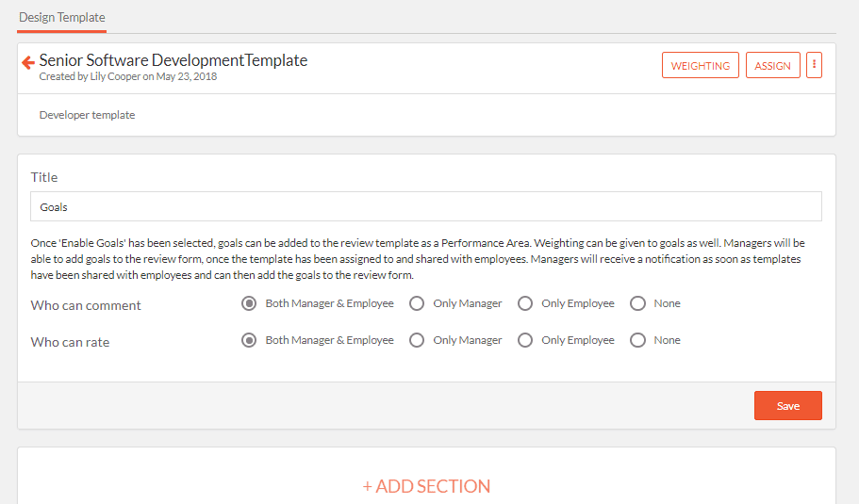
Task: Select Only Employee for who can rate
Action: coord(525,340)
